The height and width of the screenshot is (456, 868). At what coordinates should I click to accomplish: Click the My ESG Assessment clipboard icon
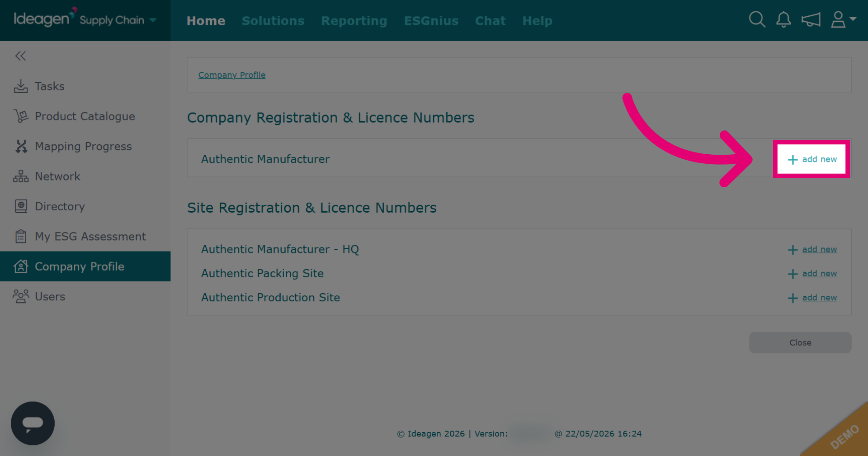pos(21,236)
